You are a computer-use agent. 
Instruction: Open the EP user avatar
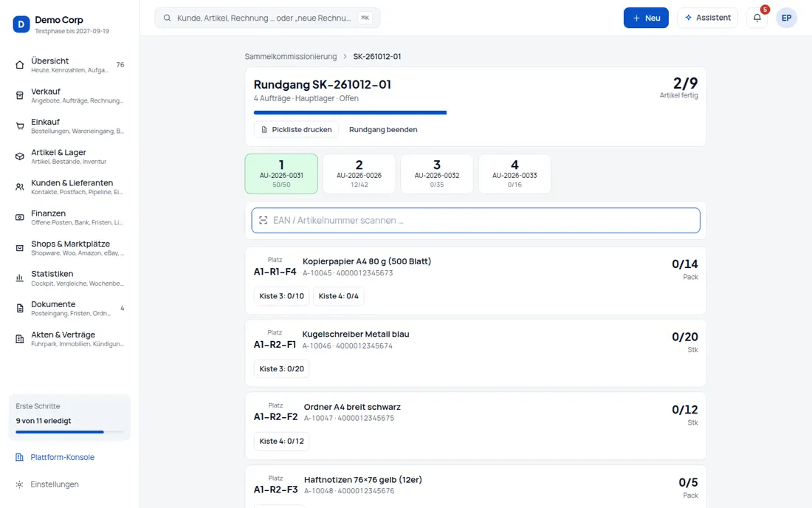[786, 18]
